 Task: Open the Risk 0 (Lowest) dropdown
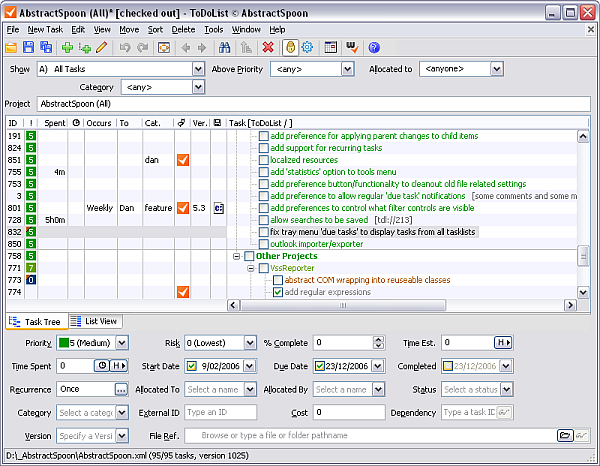(250, 343)
